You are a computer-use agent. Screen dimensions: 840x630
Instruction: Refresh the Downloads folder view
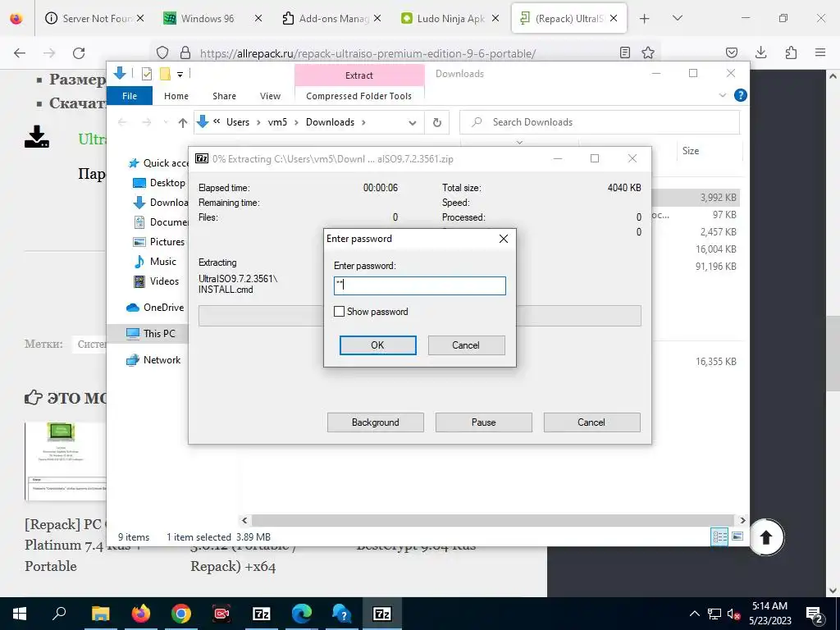point(437,123)
